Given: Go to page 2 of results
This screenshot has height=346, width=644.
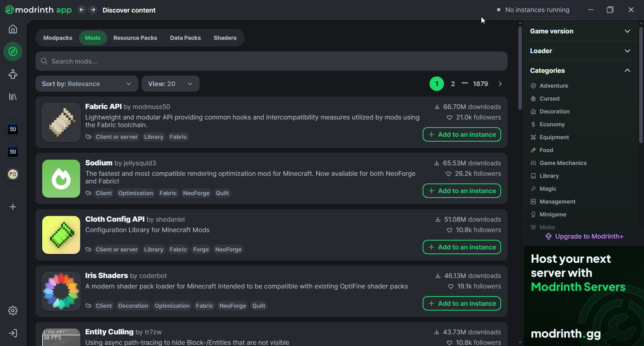Looking at the screenshot, I should 453,84.
